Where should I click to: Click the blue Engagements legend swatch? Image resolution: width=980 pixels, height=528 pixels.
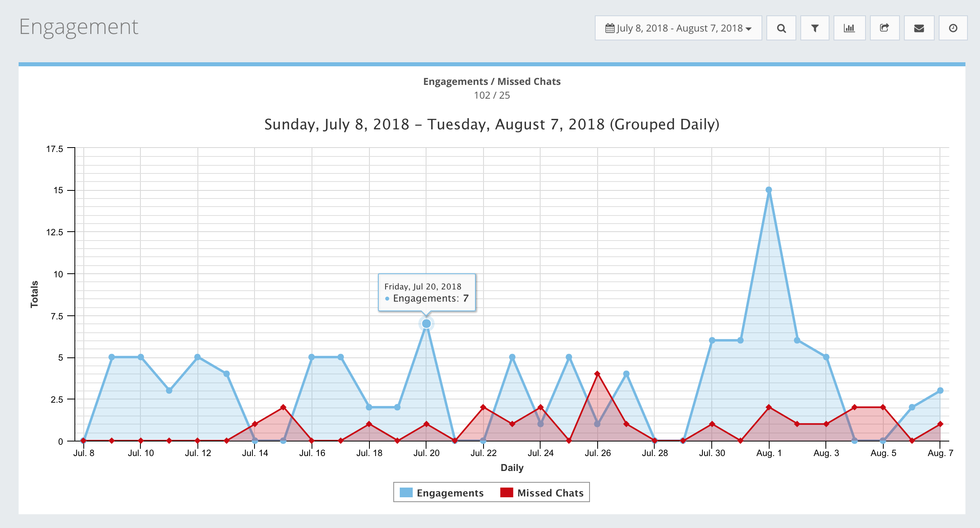coord(406,492)
